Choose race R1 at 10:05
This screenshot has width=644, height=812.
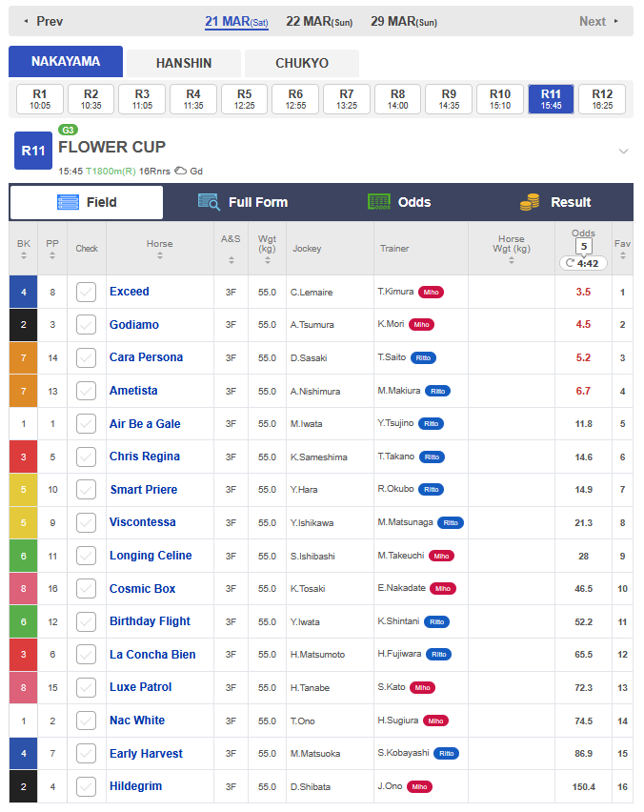[x=40, y=99]
